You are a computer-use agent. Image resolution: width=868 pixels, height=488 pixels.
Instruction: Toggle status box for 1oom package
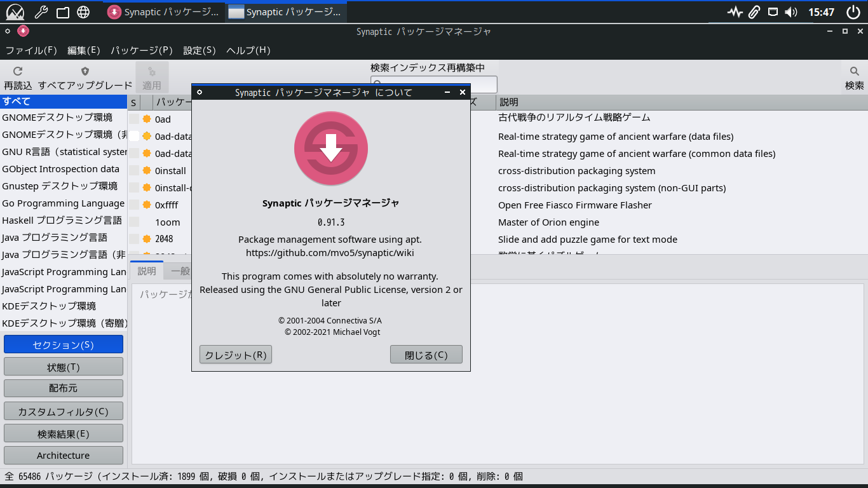pyautogui.click(x=134, y=222)
